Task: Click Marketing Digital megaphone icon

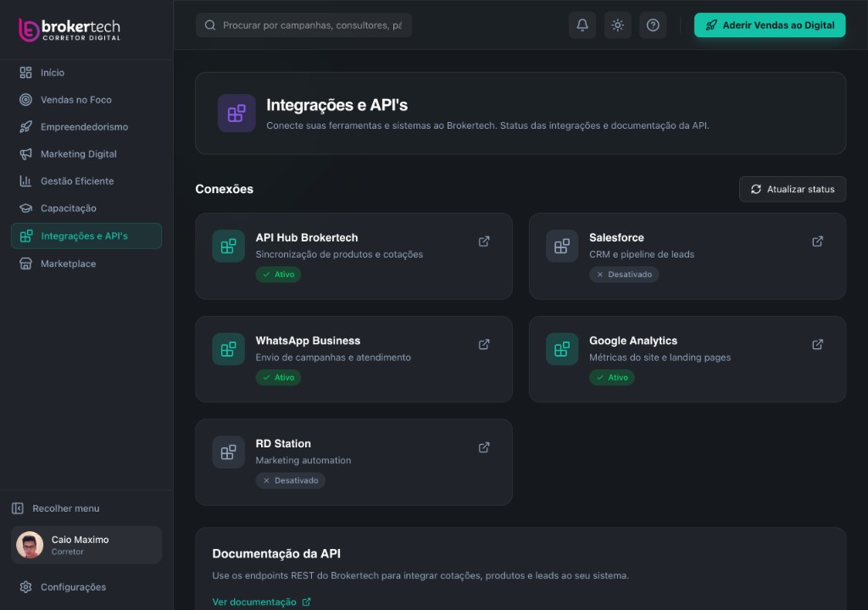Action: coord(25,154)
